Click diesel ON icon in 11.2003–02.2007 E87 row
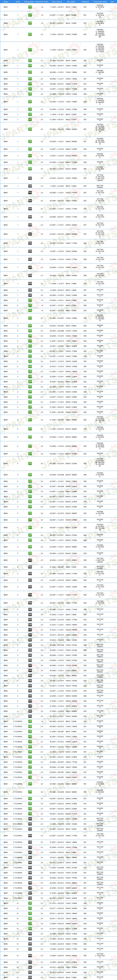Image resolution: width=117 pixels, height=980 pixels. pos(30,186)
